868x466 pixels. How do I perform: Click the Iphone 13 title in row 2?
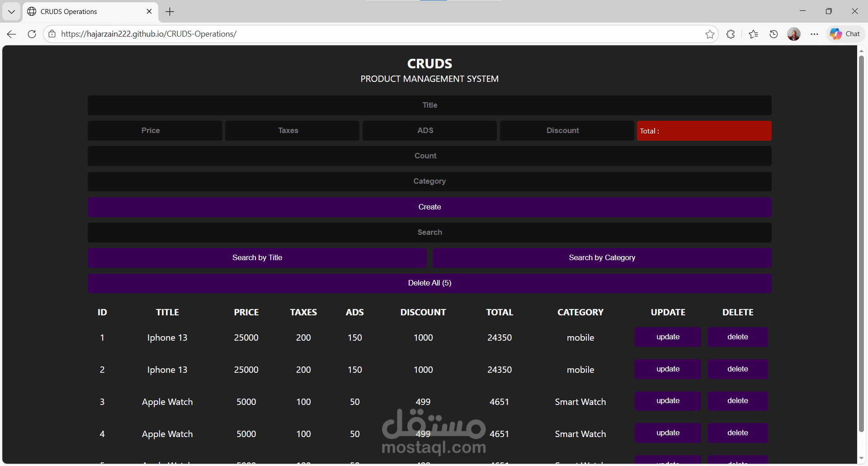click(167, 370)
